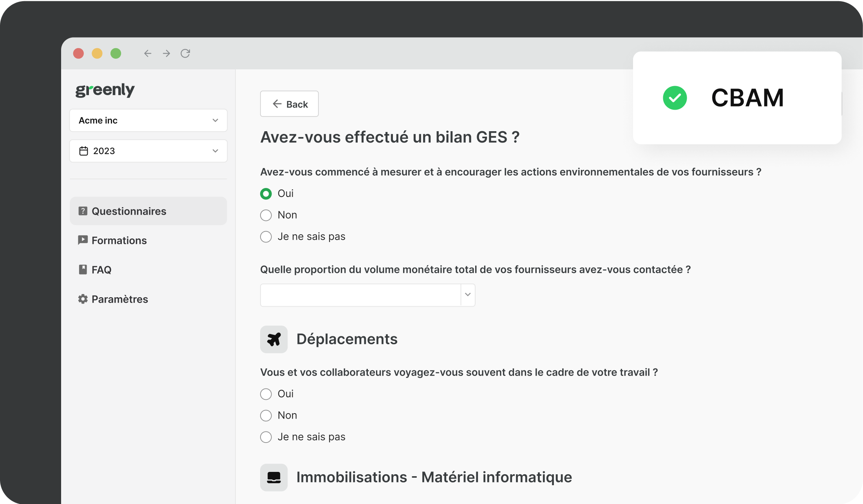Open the supplier proportion dropdown arrow
The image size is (863, 504).
(468, 295)
